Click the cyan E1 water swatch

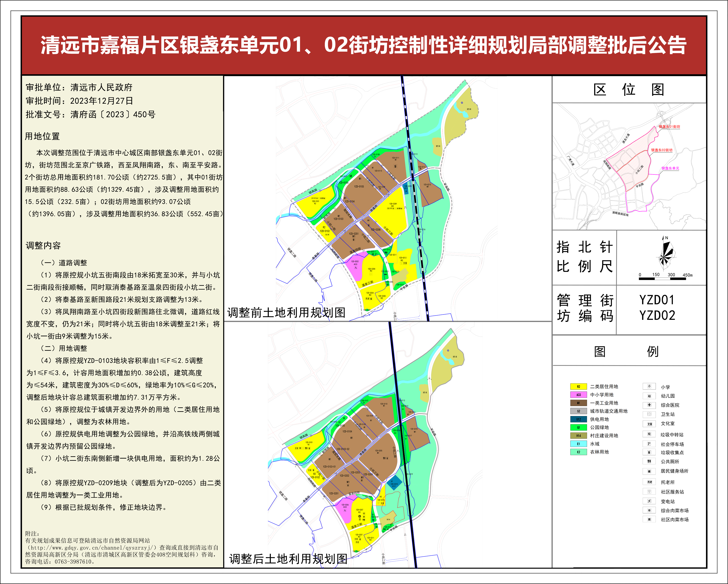(578, 444)
